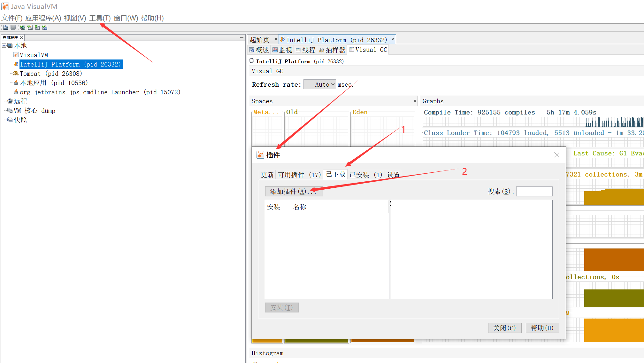Click the 本地应用 (pid 10556) Java icon
The height and width of the screenshot is (363, 644).
click(16, 83)
